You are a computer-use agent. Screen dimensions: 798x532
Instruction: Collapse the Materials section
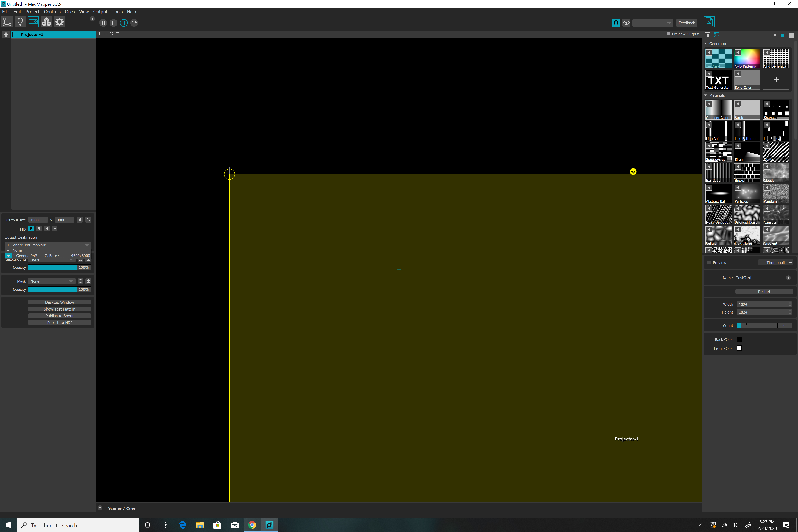(706, 95)
